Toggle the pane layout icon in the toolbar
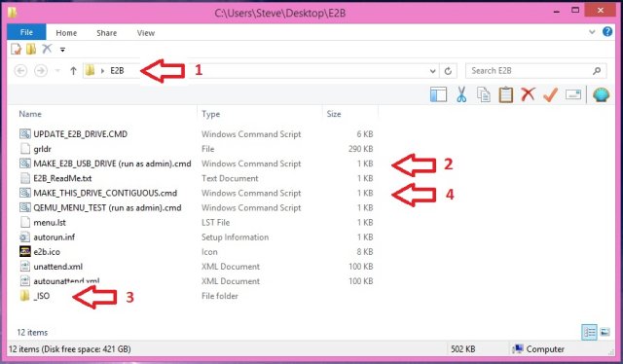Screen dimensions: 623x364 [439, 95]
